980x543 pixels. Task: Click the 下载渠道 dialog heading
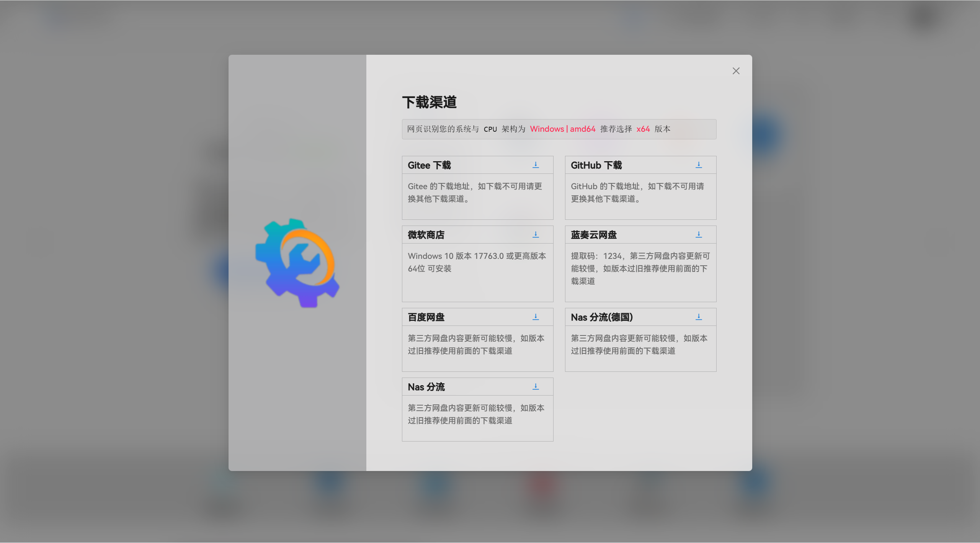click(429, 102)
